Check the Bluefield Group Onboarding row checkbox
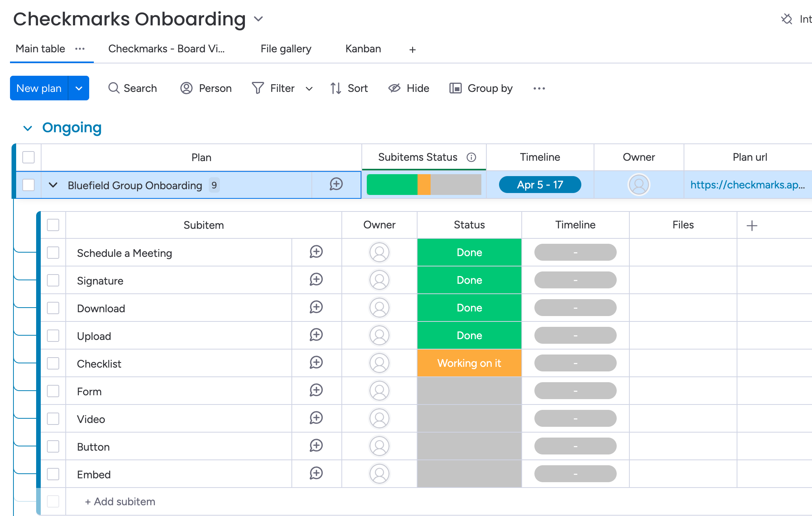 [28, 185]
